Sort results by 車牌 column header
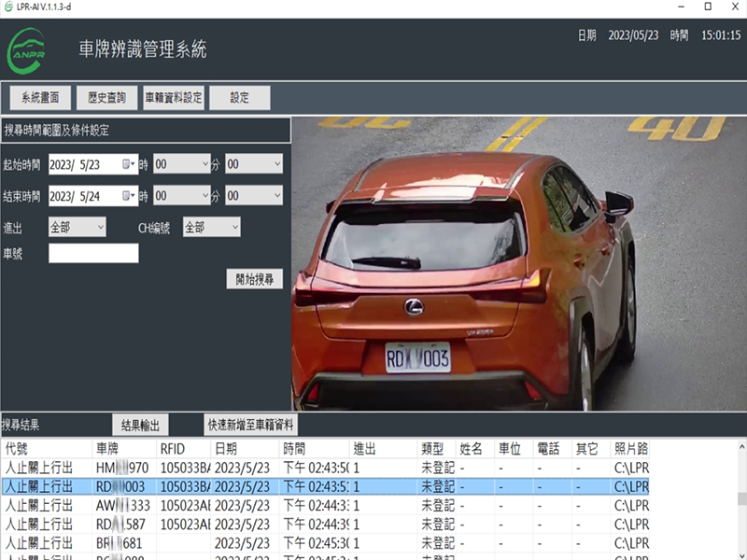The image size is (747, 560). coord(124,449)
